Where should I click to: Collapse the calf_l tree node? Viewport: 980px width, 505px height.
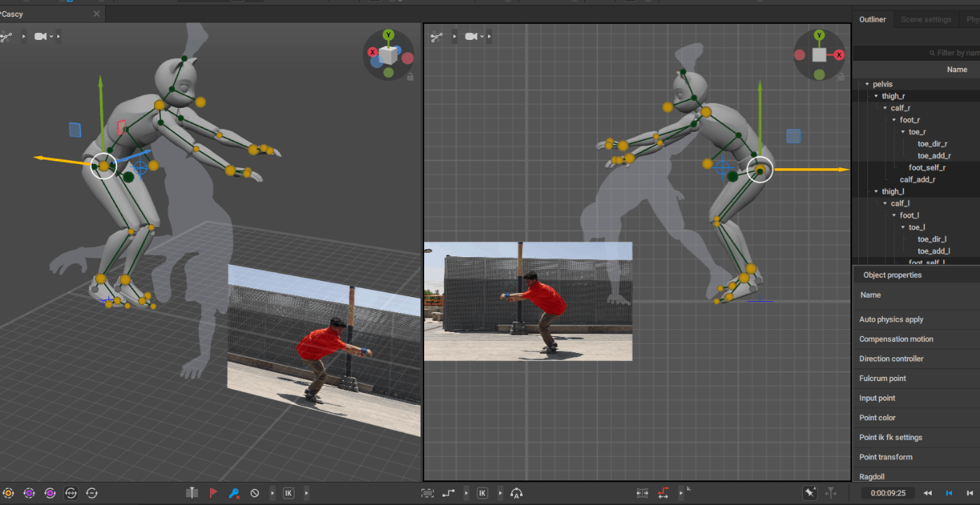tap(885, 203)
